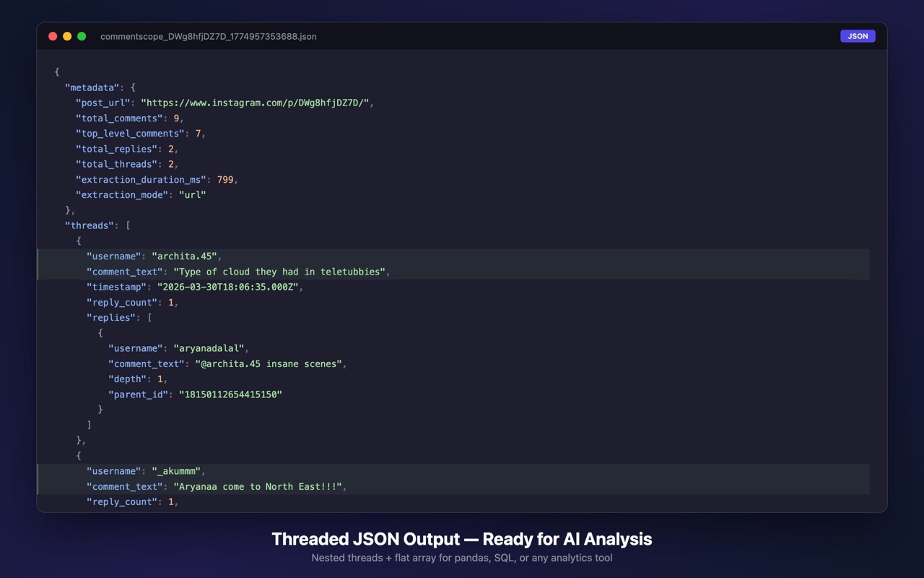Click the "replies" array key
This screenshot has width=924, height=578.
coord(113,317)
